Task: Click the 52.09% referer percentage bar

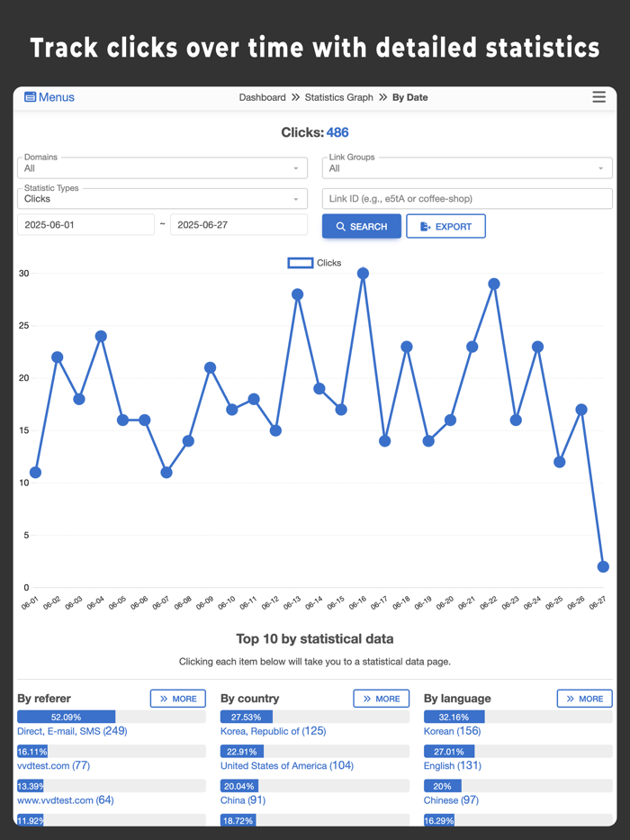Action: click(x=66, y=717)
